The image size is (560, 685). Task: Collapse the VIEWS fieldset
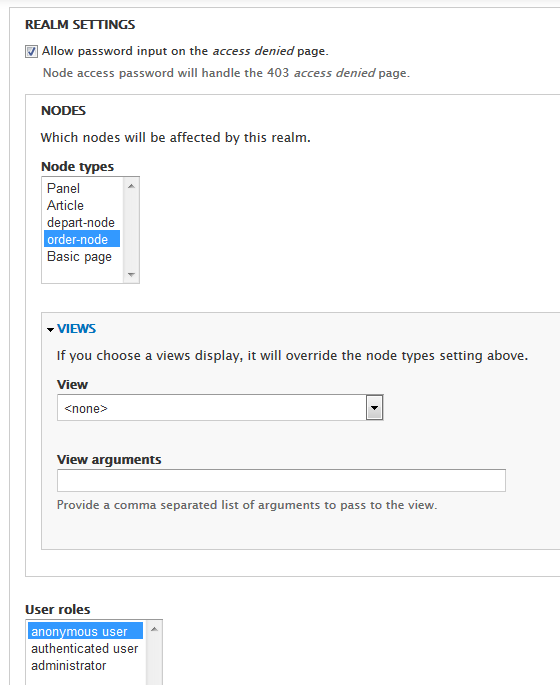pyautogui.click(x=76, y=329)
